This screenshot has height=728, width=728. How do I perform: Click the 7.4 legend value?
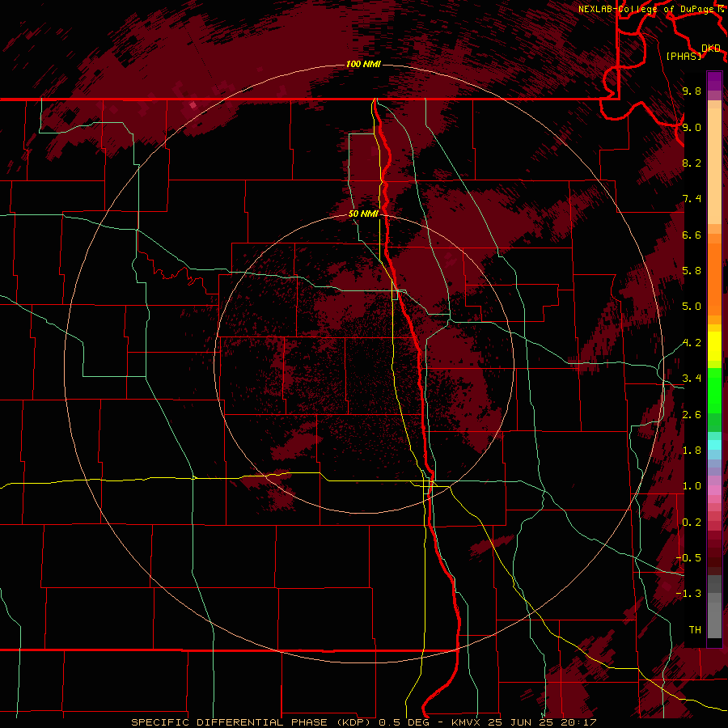692,199
